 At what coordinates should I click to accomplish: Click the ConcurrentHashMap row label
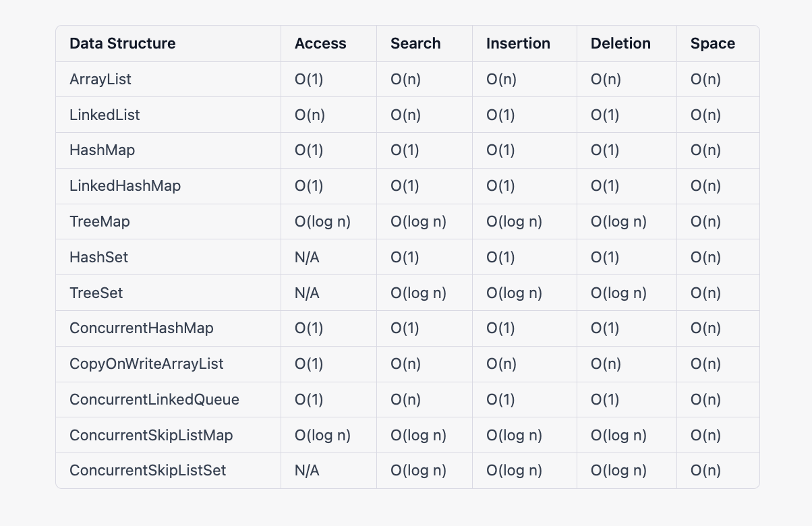tap(141, 328)
